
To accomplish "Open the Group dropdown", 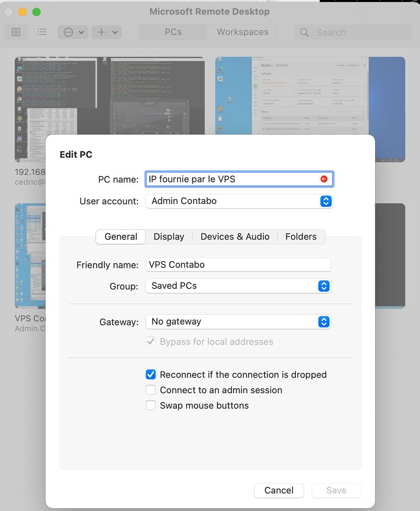I will (238, 286).
